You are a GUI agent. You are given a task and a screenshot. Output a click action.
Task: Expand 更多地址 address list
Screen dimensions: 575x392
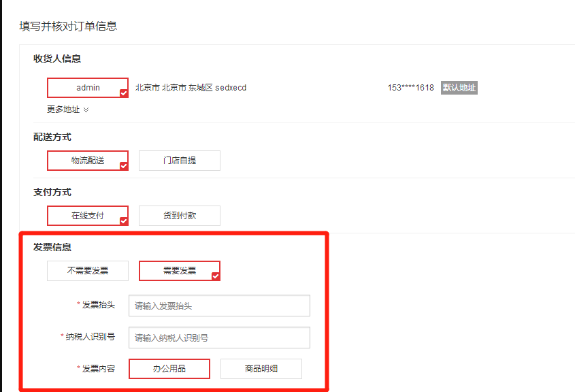(68, 110)
